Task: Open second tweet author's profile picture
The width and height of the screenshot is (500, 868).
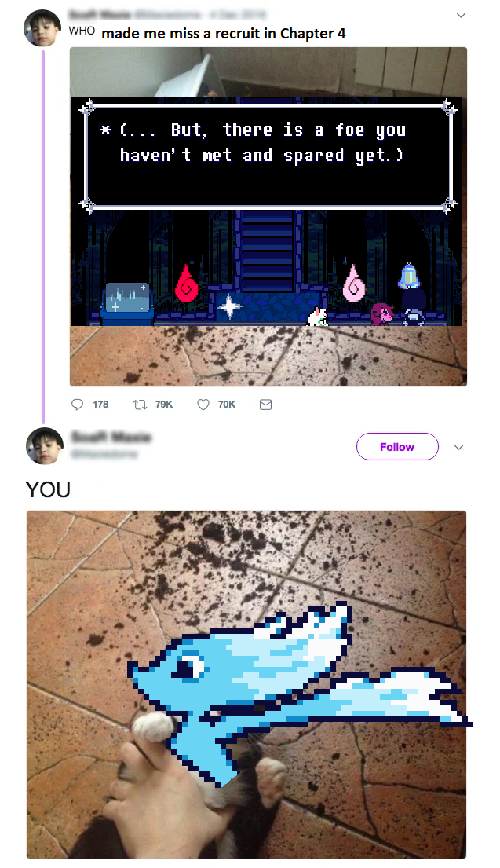Action: [44, 445]
